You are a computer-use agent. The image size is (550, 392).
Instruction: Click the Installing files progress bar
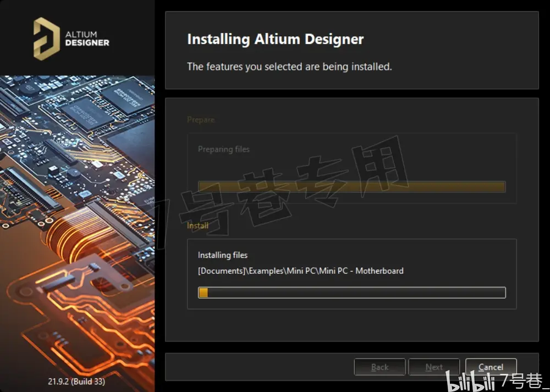(352, 292)
